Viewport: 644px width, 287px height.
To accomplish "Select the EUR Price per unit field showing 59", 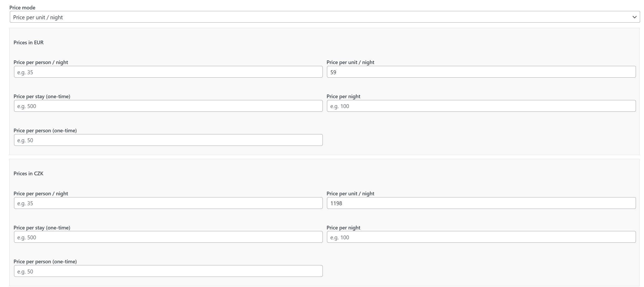I will coord(481,72).
